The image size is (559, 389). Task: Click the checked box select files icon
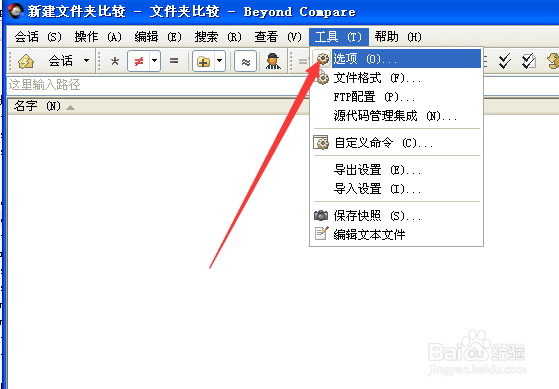[x=529, y=61]
